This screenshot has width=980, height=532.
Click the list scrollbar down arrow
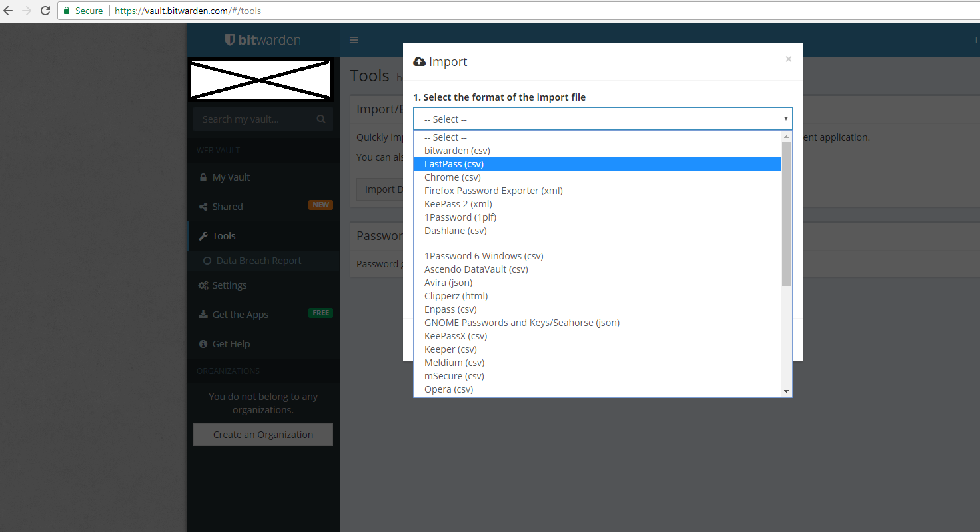pos(786,391)
